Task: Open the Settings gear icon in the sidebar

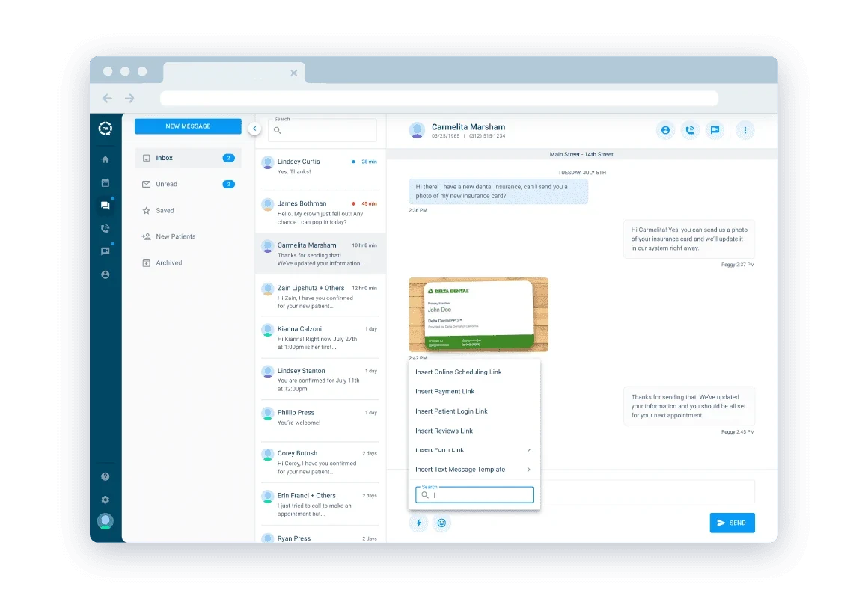Action: point(106,500)
